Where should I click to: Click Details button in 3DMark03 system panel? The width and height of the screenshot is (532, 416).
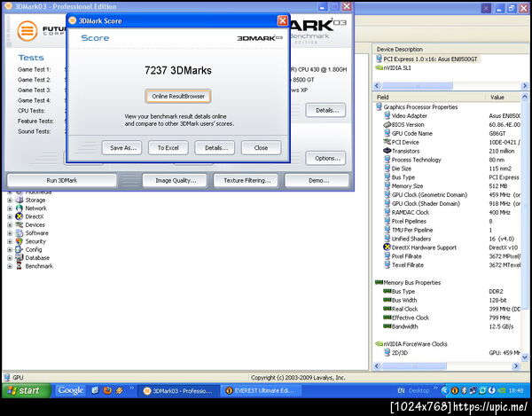click(x=325, y=111)
